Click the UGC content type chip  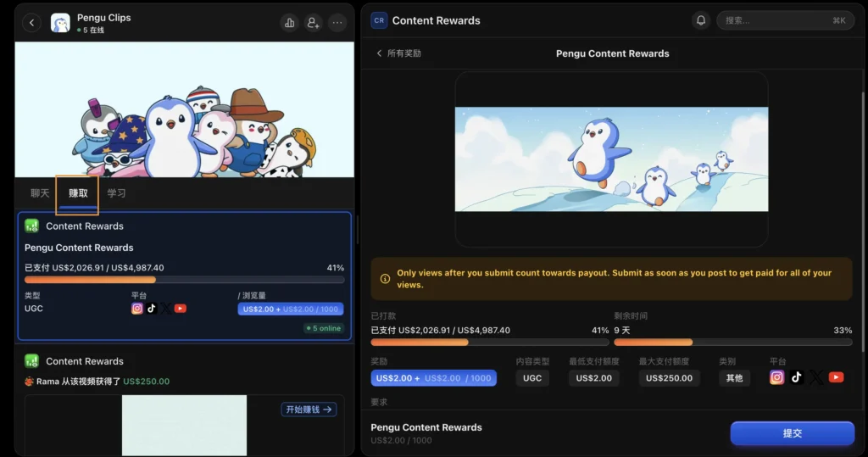(532, 378)
